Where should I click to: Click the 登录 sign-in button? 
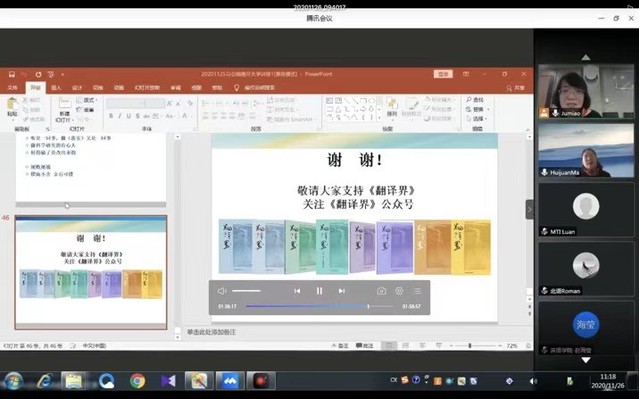click(x=443, y=74)
